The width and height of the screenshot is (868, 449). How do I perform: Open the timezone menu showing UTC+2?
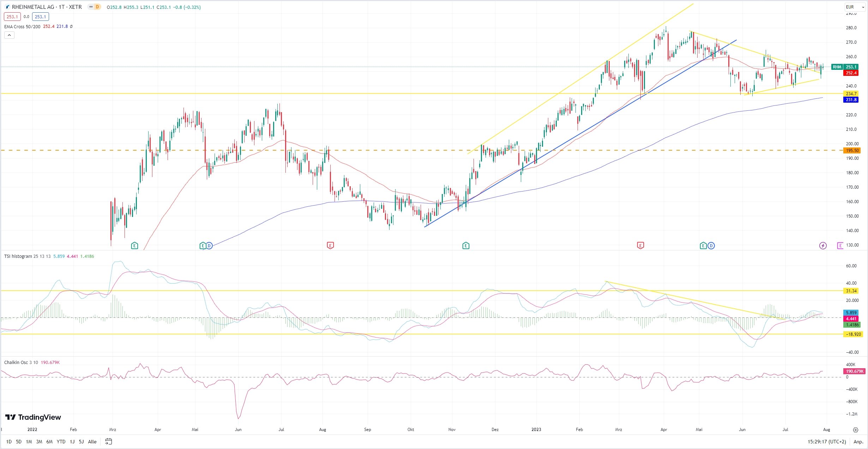(827, 442)
